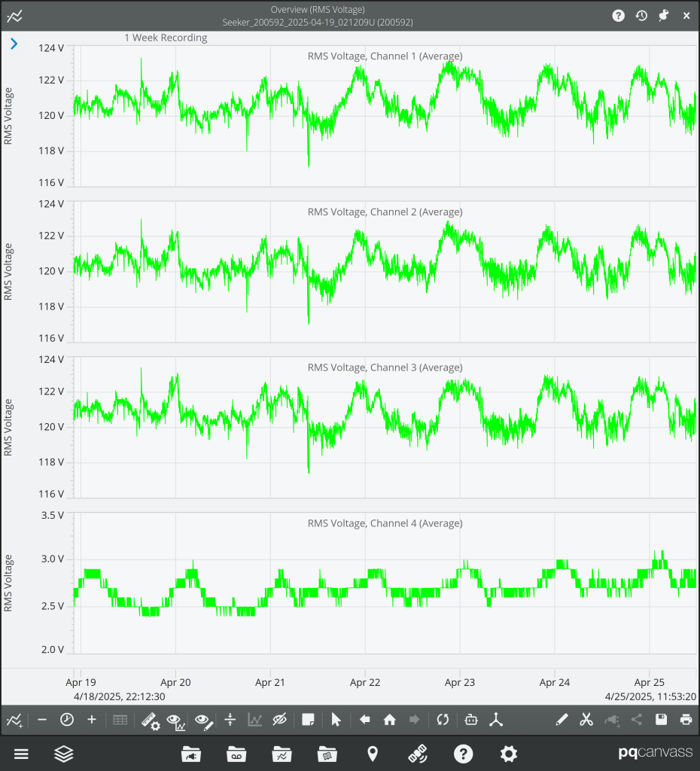The height and width of the screenshot is (771, 700).
Task: Click the satellite icon in bottom bar
Action: click(x=418, y=754)
